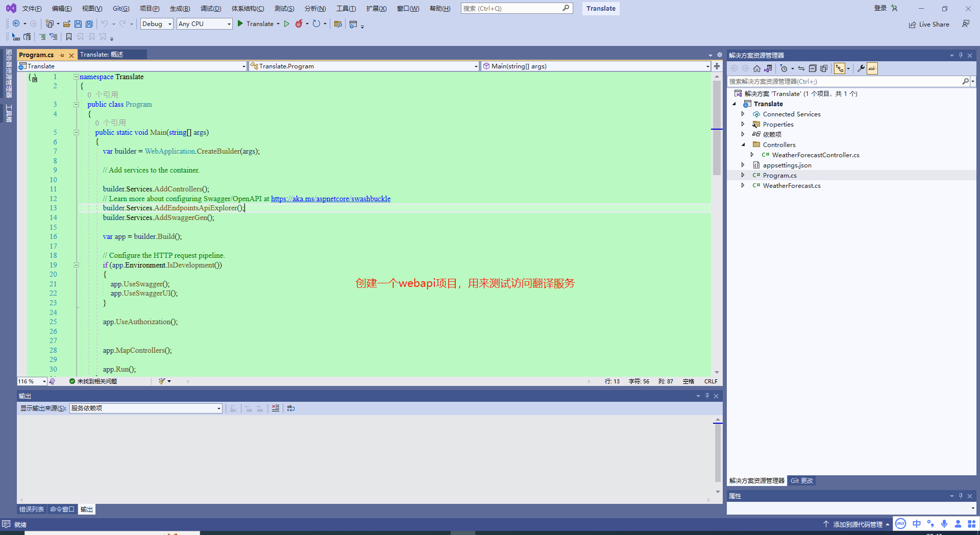Click the Toggle Bookmark icon in text toolbar
Viewport: 980px width, 535px height.
click(69, 37)
